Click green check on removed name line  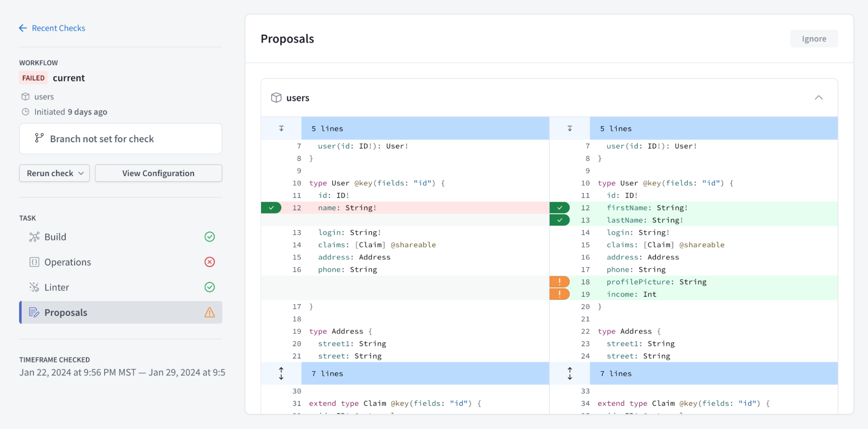pyautogui.click(x=271, y=208)
